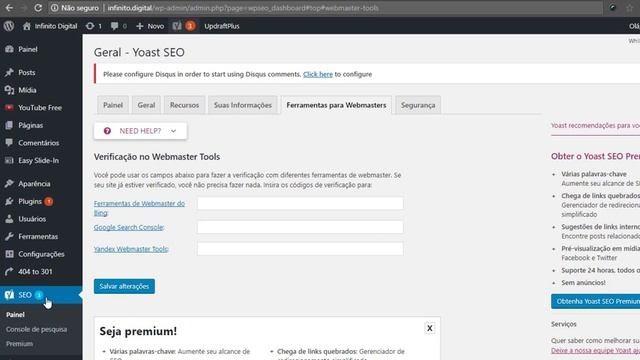Open UpdraftPlus in the admin bar
The height and width of the screenshot is (360, 640).
click(x=222, y=26)
